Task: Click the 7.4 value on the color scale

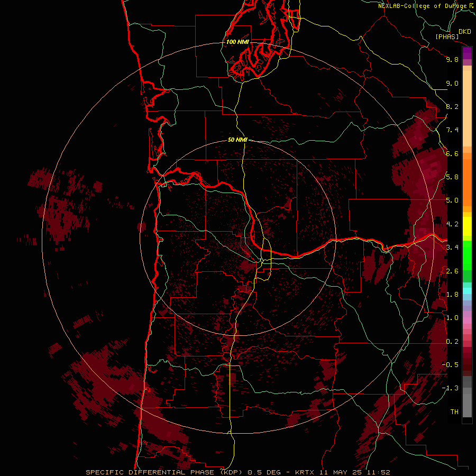Action: (x=452, y=130)
